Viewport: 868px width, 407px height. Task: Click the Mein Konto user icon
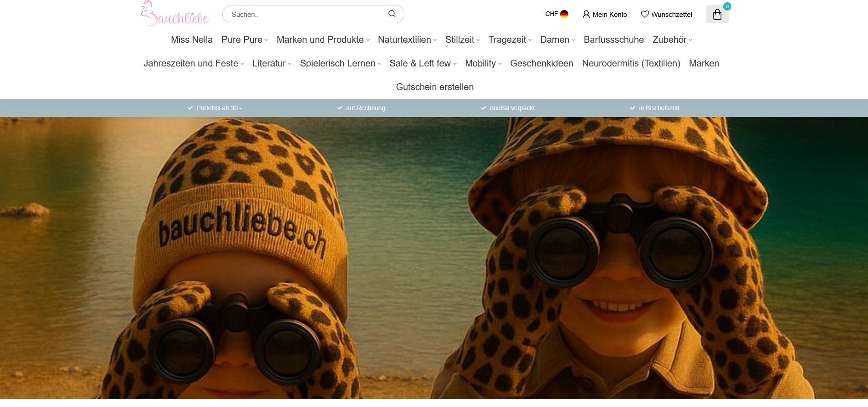pos(586,15)
